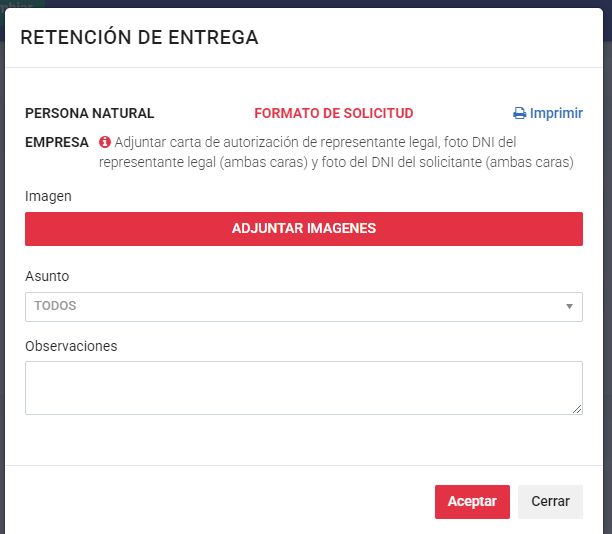Viewport: 612px width, 534px height.
Task: Click the dark backdrop above the dialog
Action: (x=300, y=3)
